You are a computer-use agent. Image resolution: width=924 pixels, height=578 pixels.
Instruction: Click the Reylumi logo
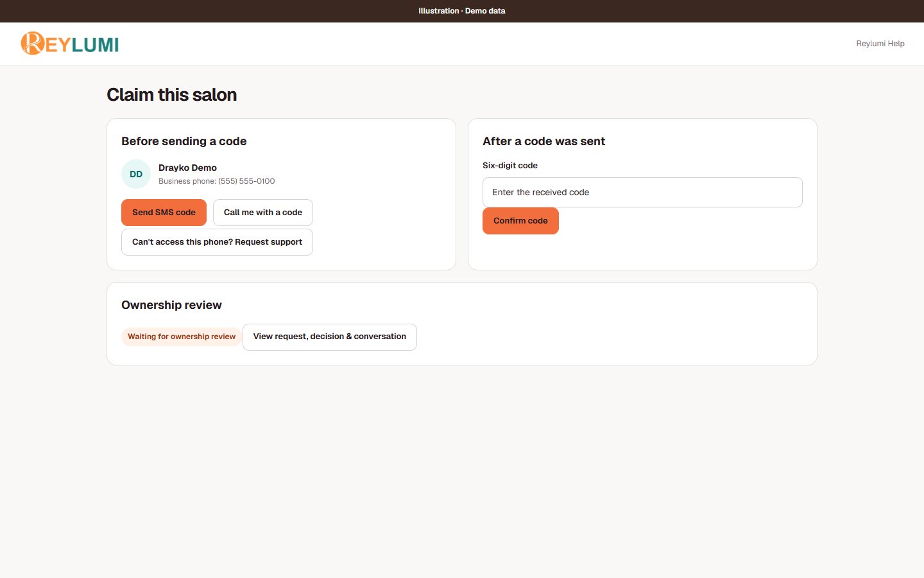click(x=70, y=44)
